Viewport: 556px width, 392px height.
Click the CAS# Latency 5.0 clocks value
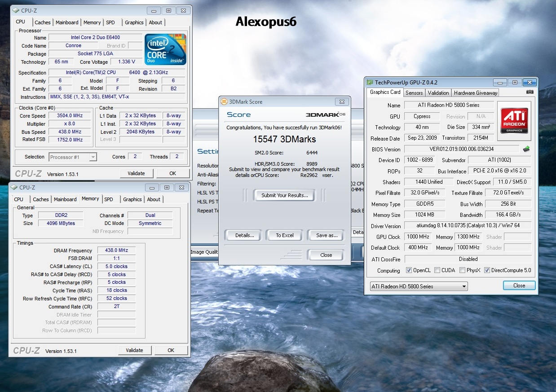pyautogui.click(x=117, y=267)
